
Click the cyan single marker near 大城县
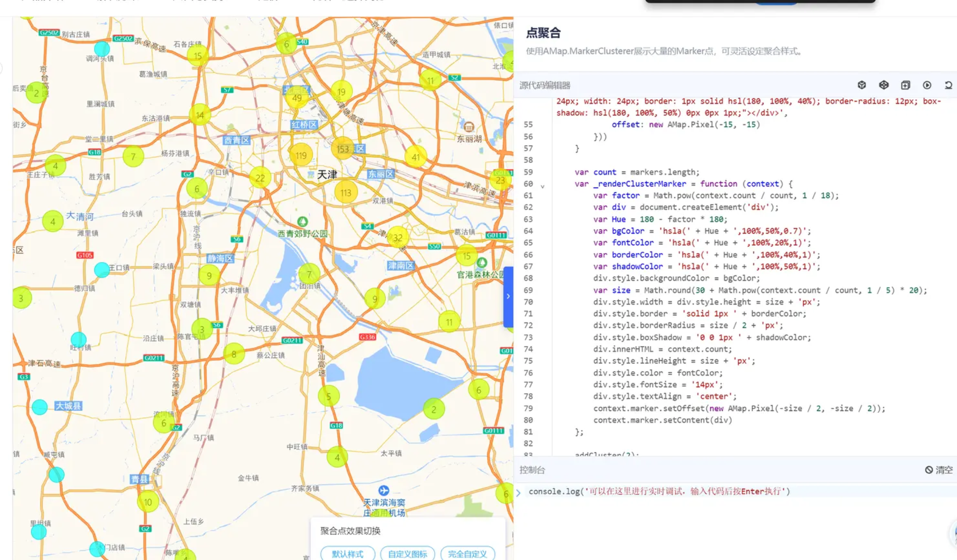[40, 407]
